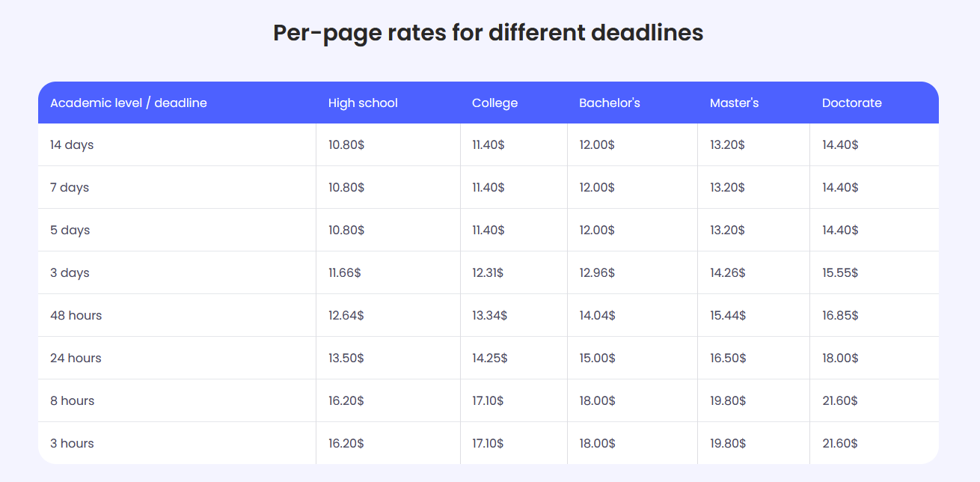Select the '3 days' deadline row label
Image resolution: width=980 pixels, height=482 pixels.
70,272
